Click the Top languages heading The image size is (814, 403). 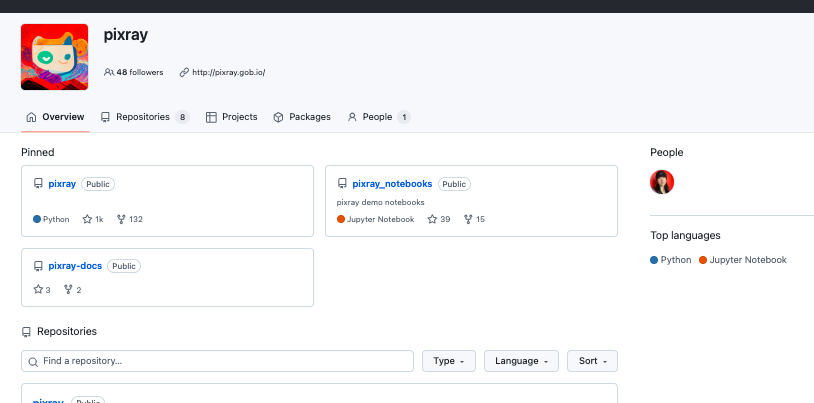click(x=685, y=235)
